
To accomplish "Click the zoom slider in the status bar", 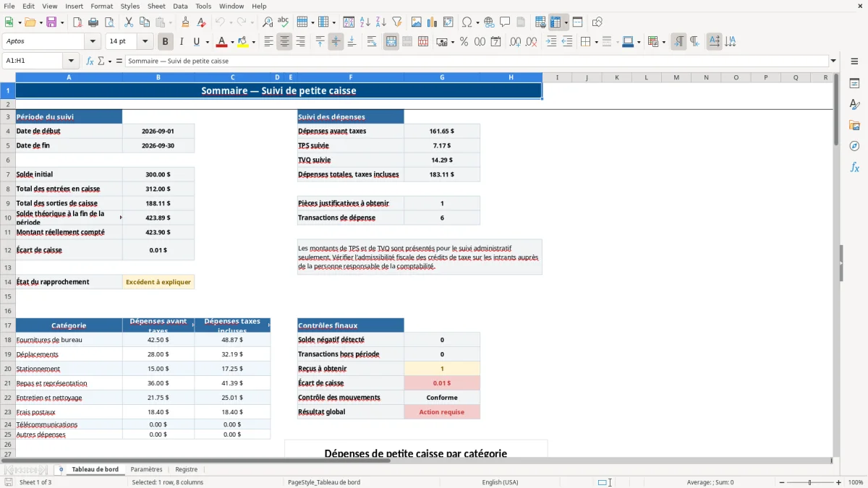I will pos(809,482).
